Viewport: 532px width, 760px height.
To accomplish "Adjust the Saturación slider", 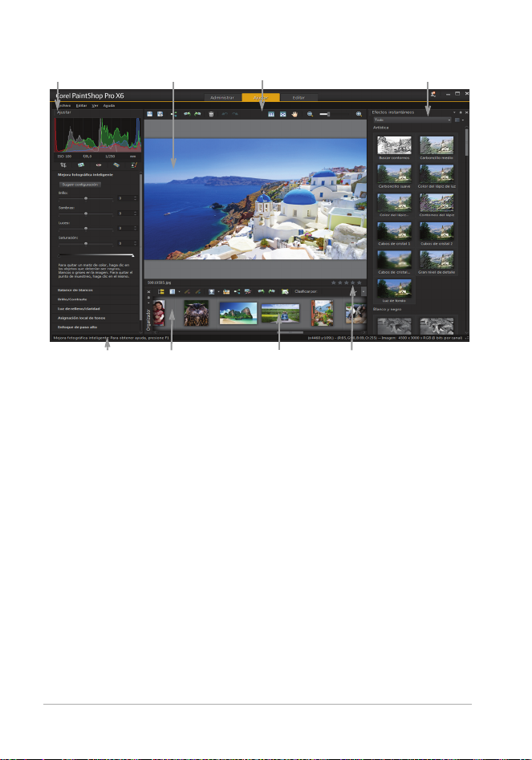I will coord(86,243).
